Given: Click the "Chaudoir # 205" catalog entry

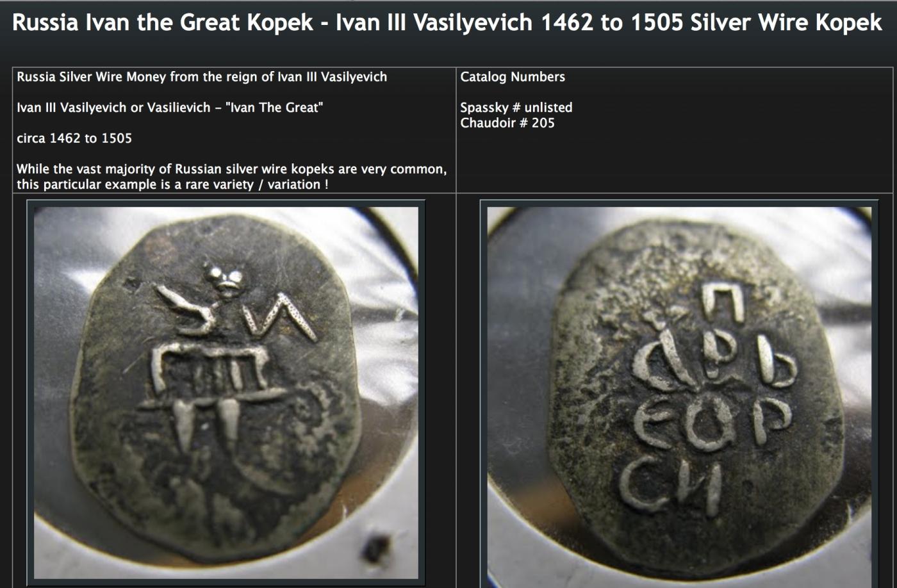Looking at the screenshot, I should (507, 123).
